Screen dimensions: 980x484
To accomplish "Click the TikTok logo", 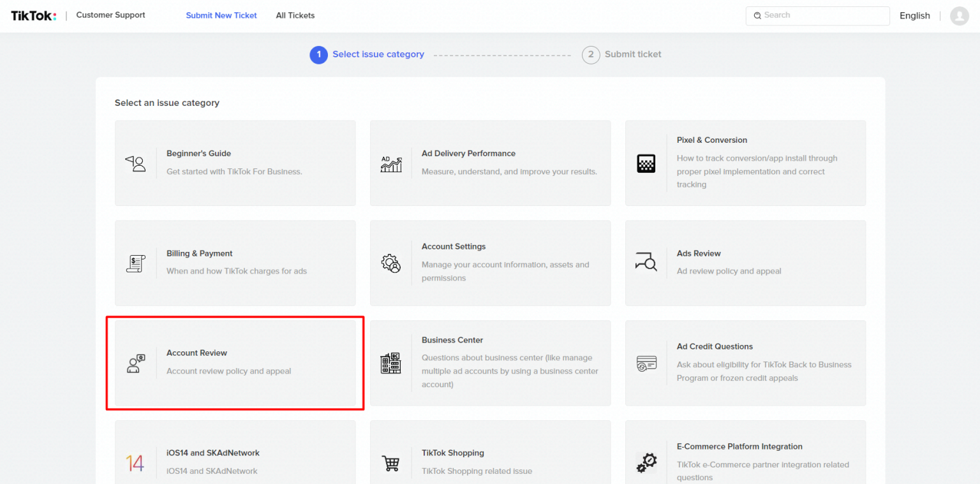I will [x=33, y=15].
